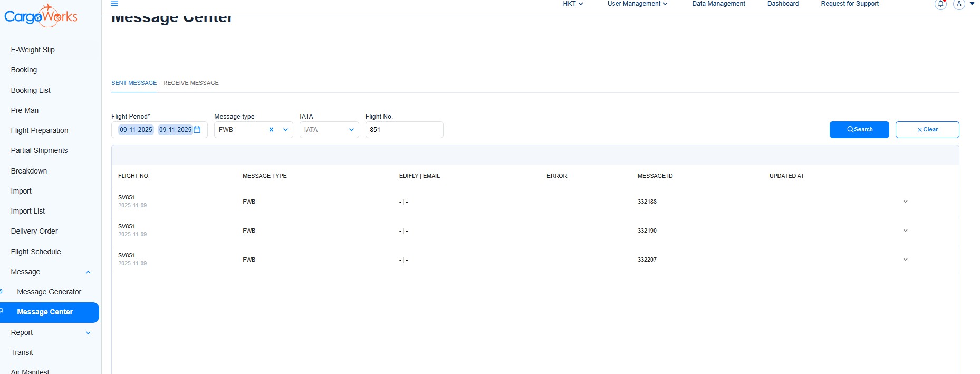Viewport: 980px width, 374px height.
Task: Click the Clear button
Action: tap(927, 130)
